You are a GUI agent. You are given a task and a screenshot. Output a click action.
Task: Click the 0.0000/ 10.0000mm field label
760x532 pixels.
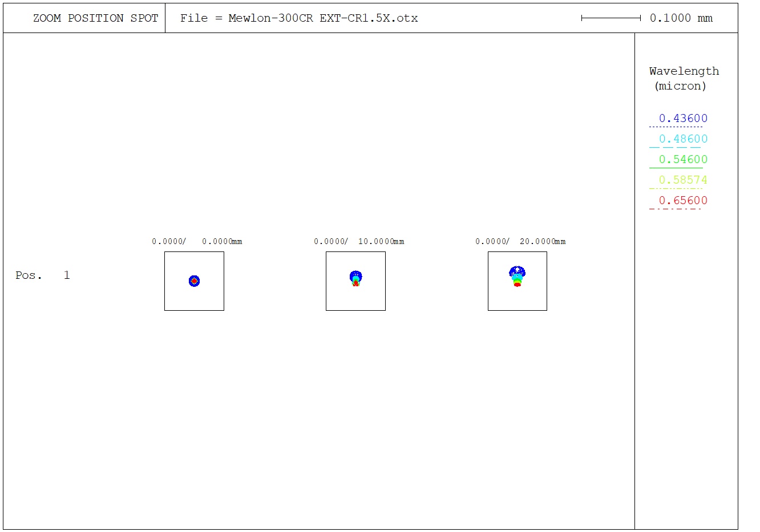(x=359, y=242)
